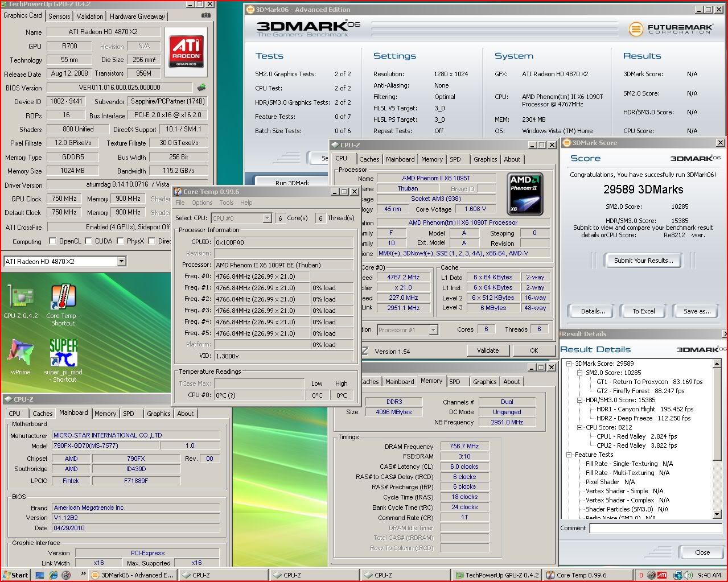Click the Details button in 3DMark Score
Screen dimensions: 728x582
[x=593, y=311]
